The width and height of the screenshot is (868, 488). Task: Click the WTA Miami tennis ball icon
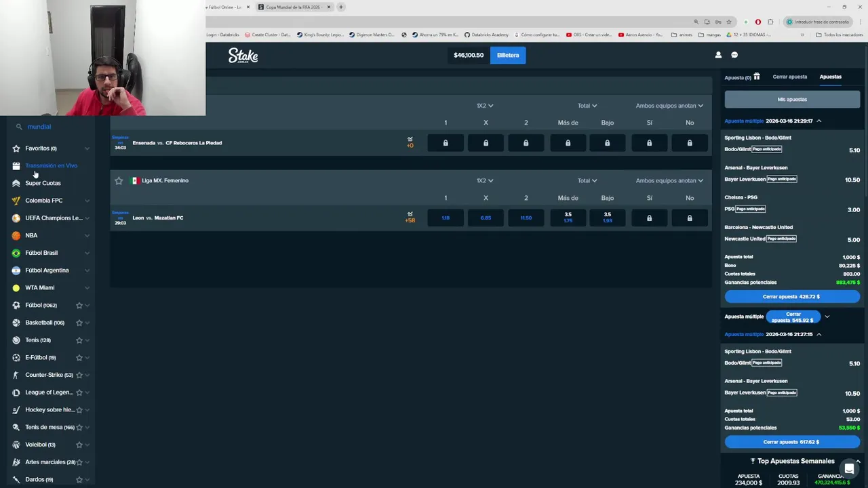click(x=16, y=287)
